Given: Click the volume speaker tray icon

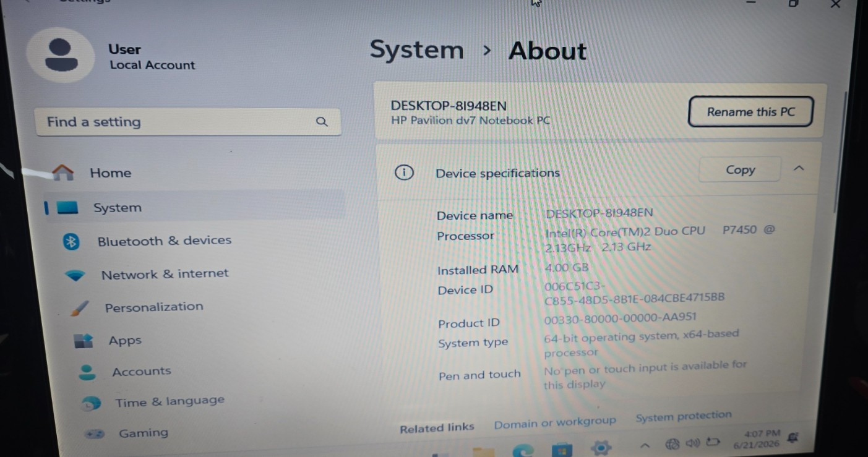Looking at the screenshot, I should [692, 443].
